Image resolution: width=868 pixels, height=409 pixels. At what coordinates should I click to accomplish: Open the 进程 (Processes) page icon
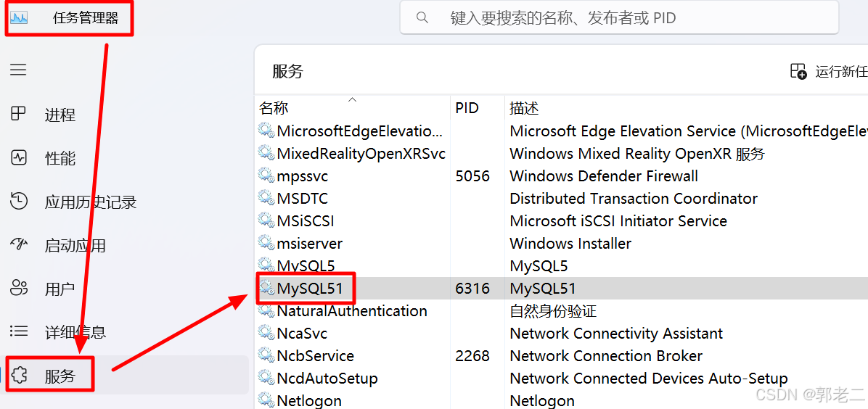(x=18, y=114)
